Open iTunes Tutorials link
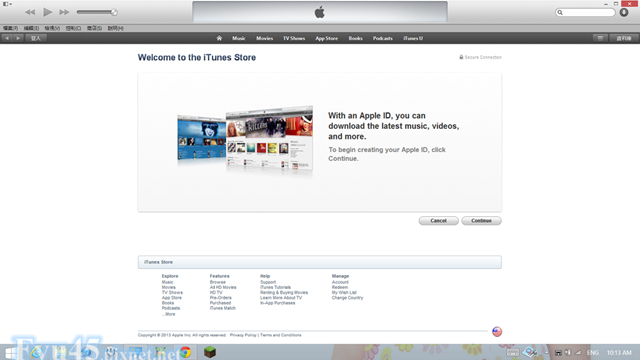The width and height of the screenshot is (640, 360). [276, 287]
